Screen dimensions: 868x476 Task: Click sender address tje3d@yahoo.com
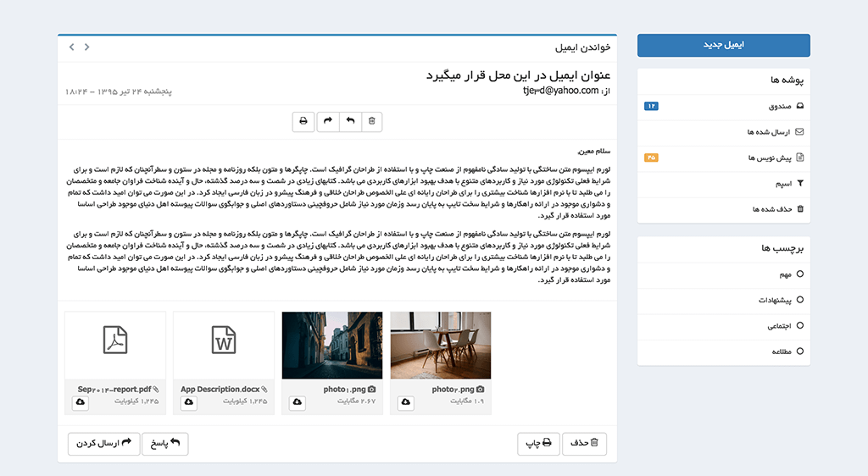[561, 91]
